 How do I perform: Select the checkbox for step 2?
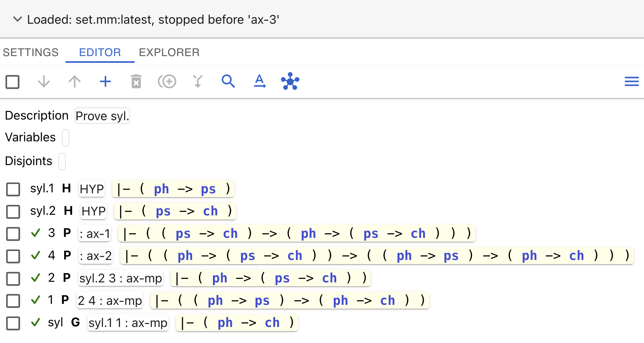tap(13, 279)
